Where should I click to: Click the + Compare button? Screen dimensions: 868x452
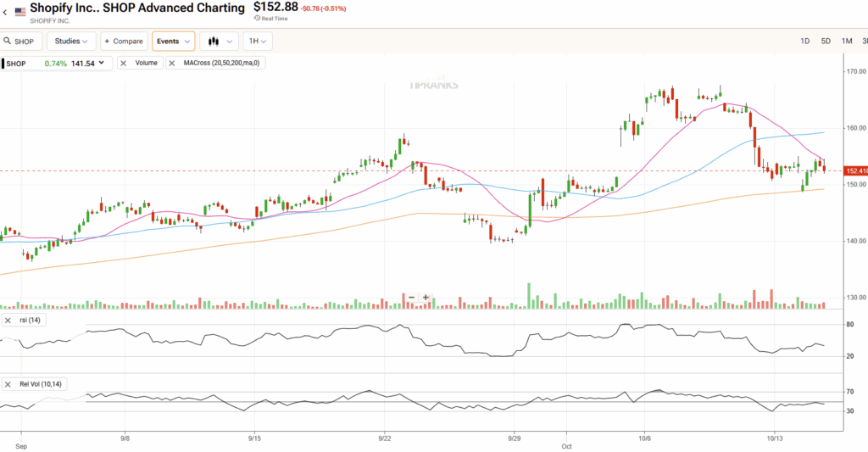click(123, 41)
